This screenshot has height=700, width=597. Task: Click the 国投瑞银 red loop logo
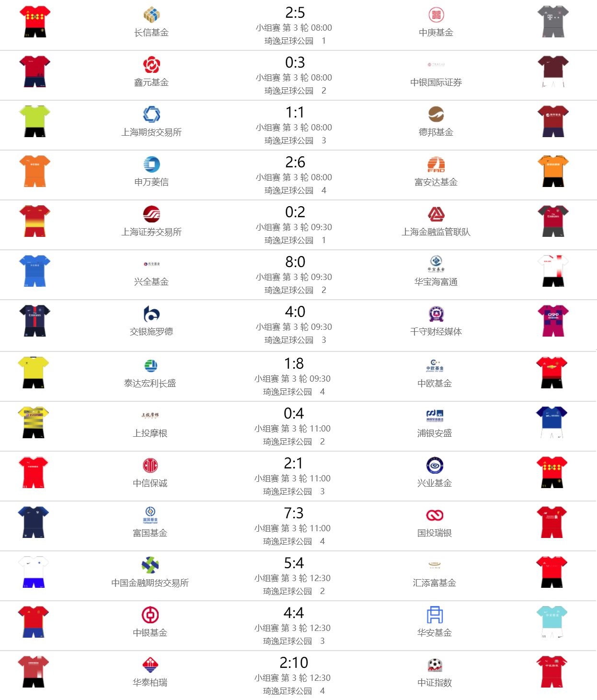pos(435,515)
